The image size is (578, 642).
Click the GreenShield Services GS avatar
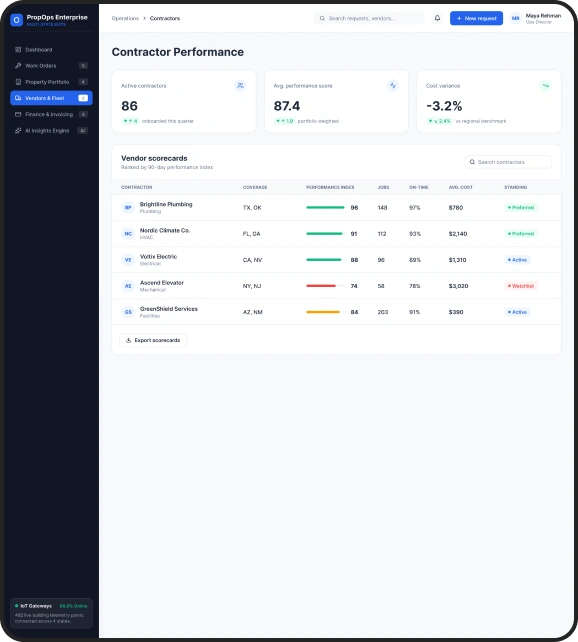coord(128,312)
